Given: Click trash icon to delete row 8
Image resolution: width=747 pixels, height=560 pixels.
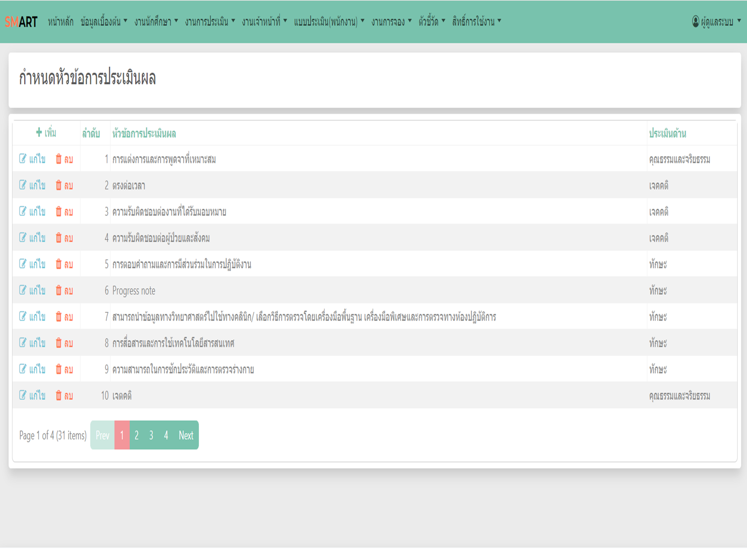Looking at the screenshot, I should point(59,343).
